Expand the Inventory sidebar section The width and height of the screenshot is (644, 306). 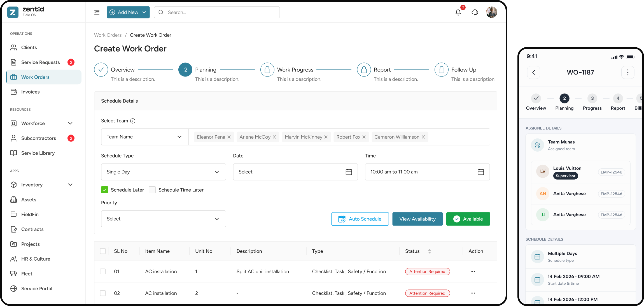tap(70, 185)
